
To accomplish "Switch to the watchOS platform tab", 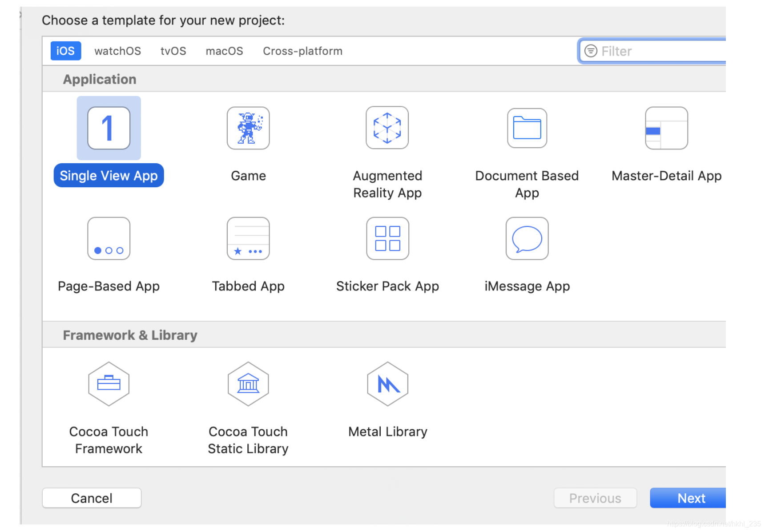I will [x=117, y=51].
